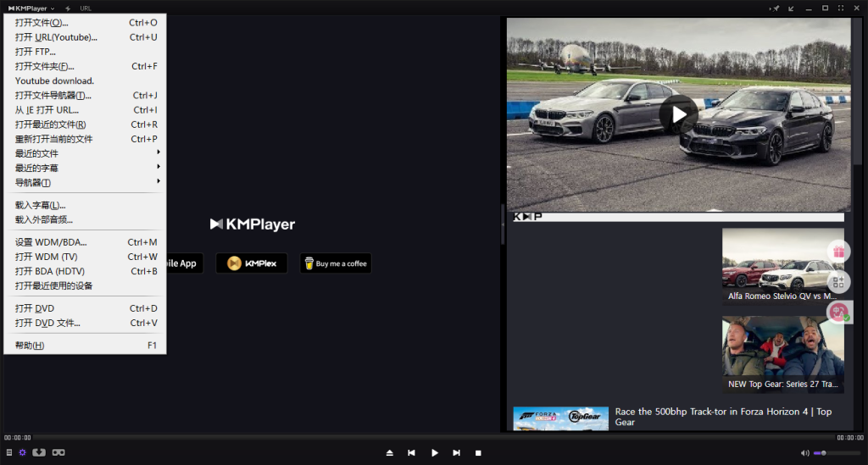This screenshot has width=868, height=465.
Task: Mute audio with the speaker icon
Action: [804, 453]
